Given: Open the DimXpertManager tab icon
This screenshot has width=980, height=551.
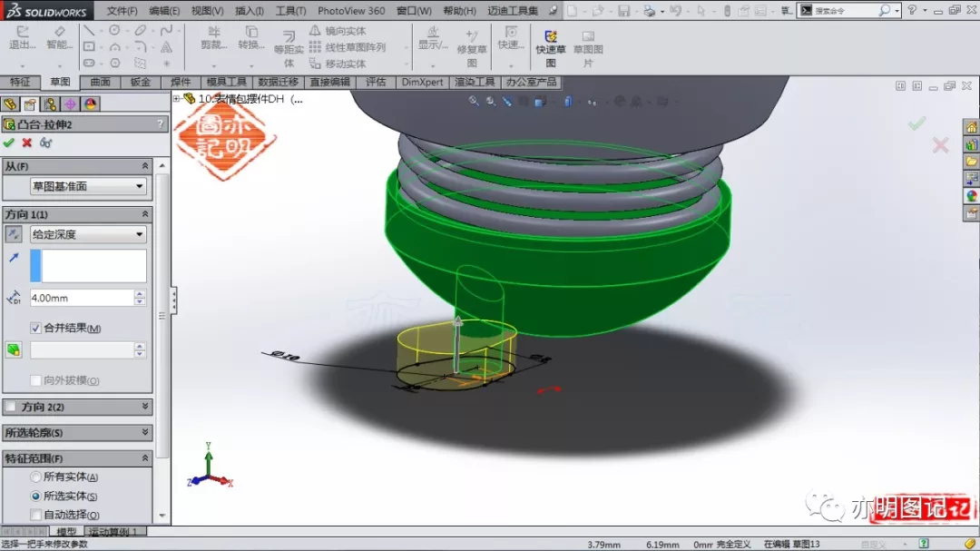Looking at the screenshot, I should [x=70, y=103].
